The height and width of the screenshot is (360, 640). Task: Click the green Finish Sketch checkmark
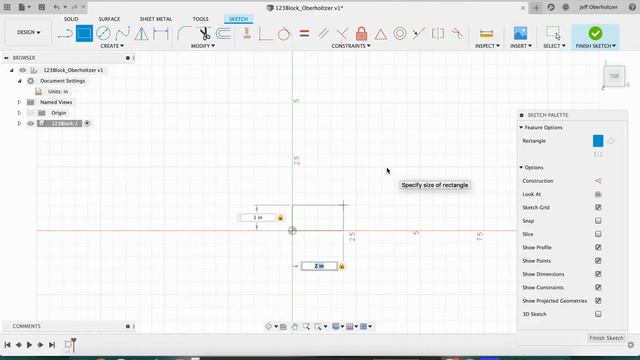point(595,33)
